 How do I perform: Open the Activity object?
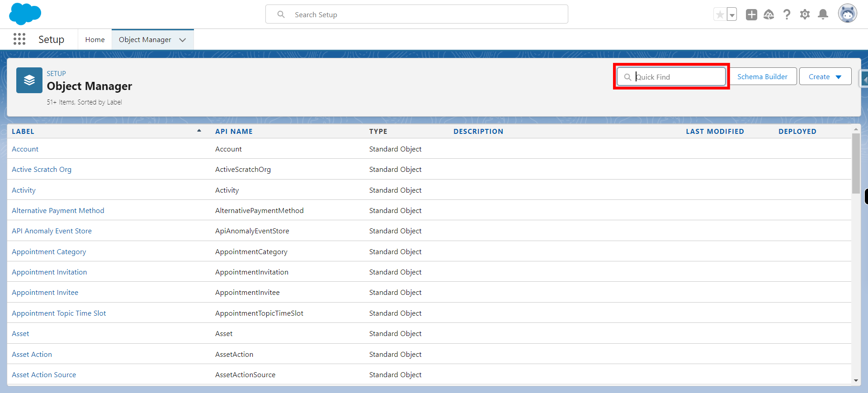(x=24, y=190)
